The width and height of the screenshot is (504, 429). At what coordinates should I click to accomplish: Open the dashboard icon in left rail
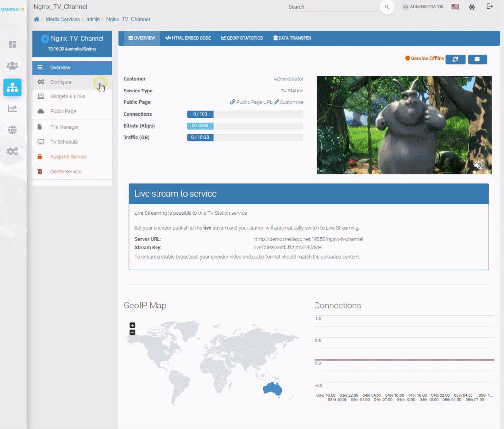pos(12,44)
